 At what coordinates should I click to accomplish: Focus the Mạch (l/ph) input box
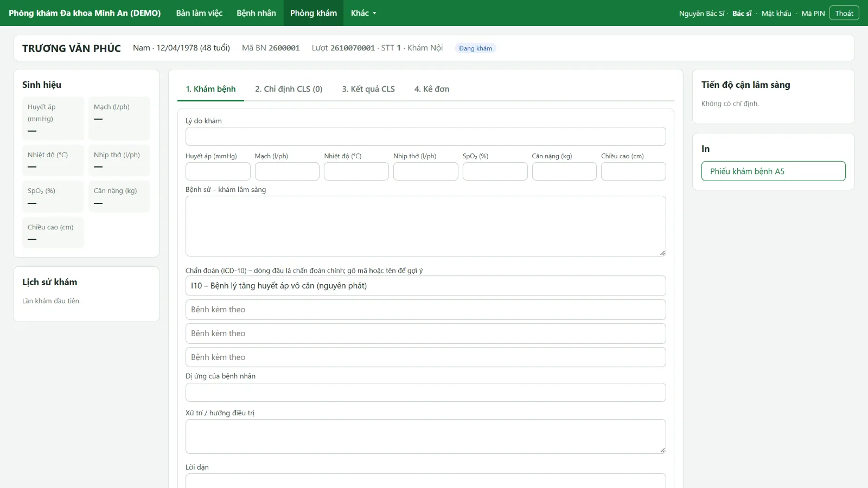point(287,171)
